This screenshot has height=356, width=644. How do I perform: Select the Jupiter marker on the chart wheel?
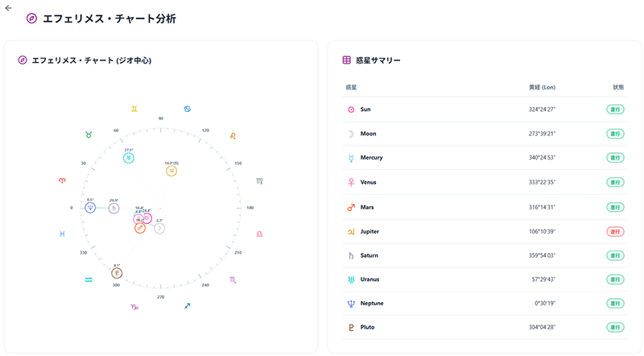[x=171, y=170]
